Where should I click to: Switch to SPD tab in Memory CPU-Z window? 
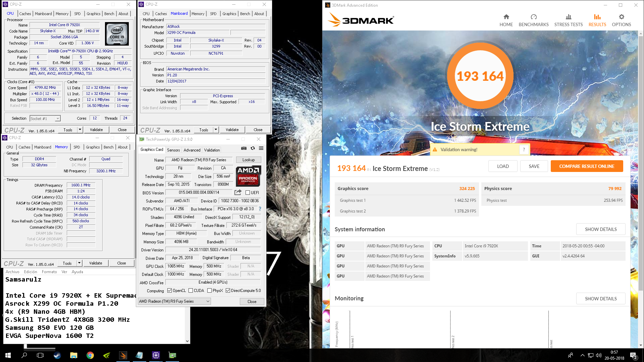click(77, 147)
